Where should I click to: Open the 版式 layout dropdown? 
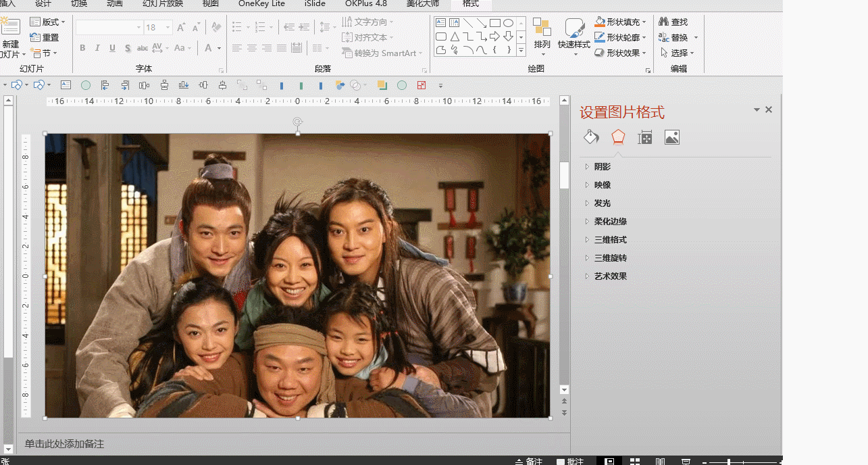click(48, 22)
